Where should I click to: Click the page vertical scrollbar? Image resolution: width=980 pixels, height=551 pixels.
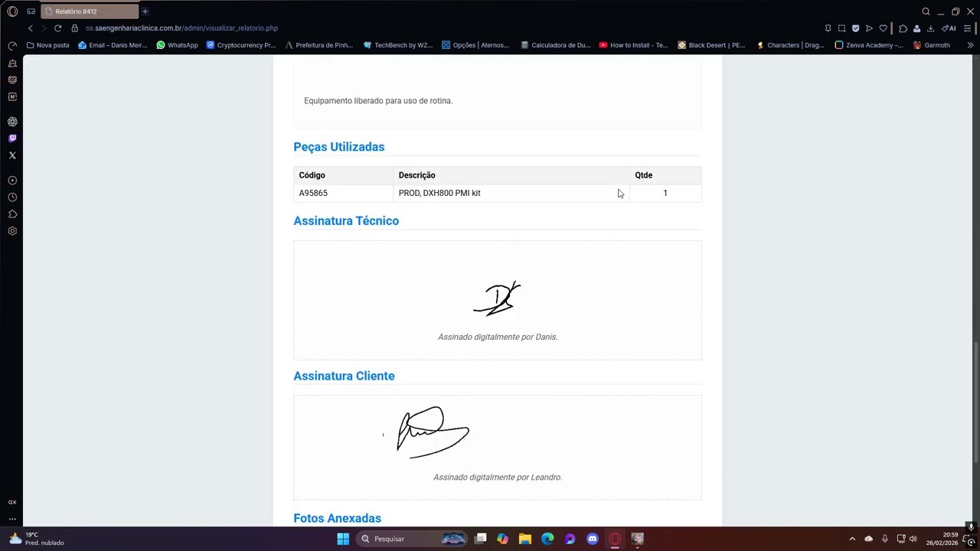point(975,403)
